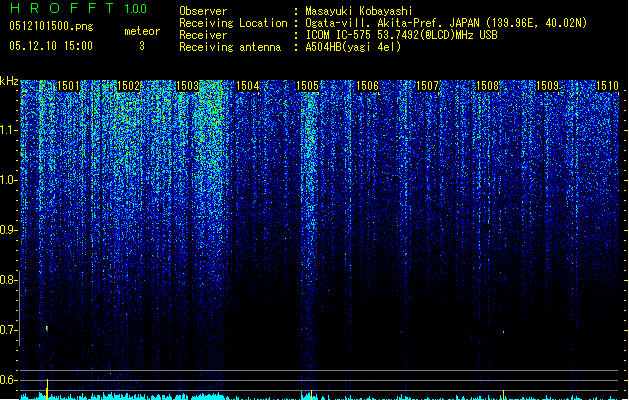The height and width of the screenshot is (400, 629).
Task: Click the Receiving antenna field label
Action: click(x=230, y=47)
